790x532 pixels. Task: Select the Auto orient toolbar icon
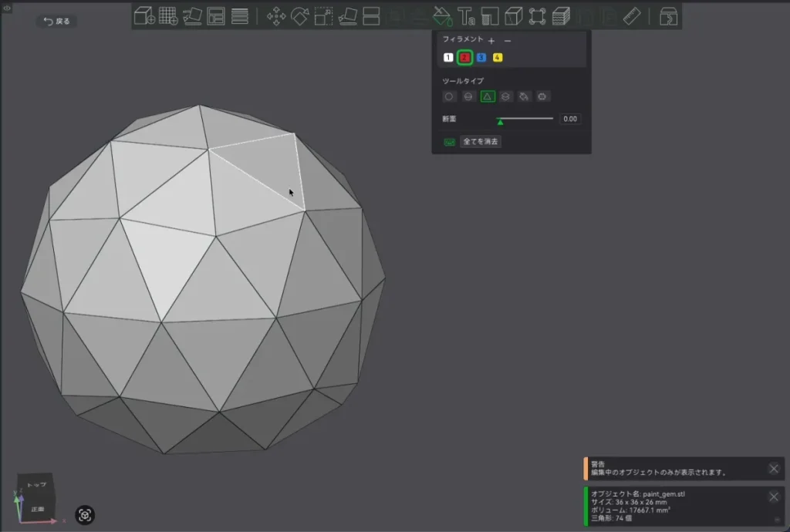pos(192,16)
